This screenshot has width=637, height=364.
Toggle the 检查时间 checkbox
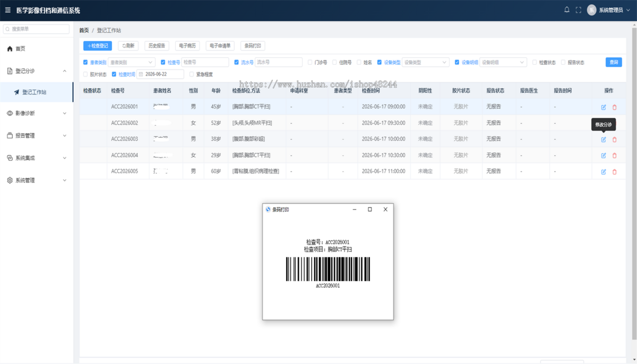coord(114,75)
